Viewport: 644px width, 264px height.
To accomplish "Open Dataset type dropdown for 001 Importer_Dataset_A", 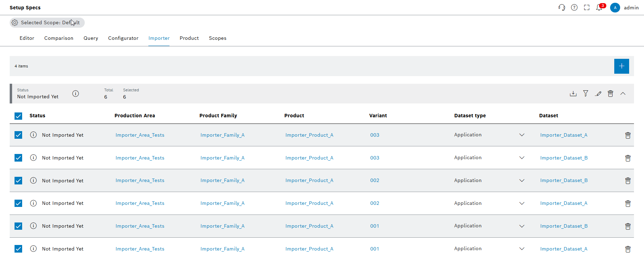I will point(522,249).
